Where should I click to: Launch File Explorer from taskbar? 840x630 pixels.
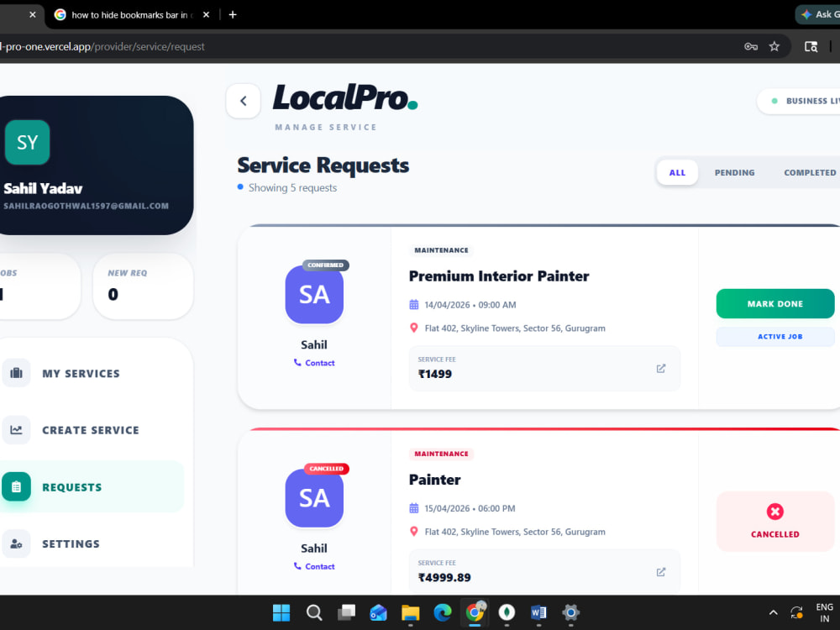click(x=411, y=612)
